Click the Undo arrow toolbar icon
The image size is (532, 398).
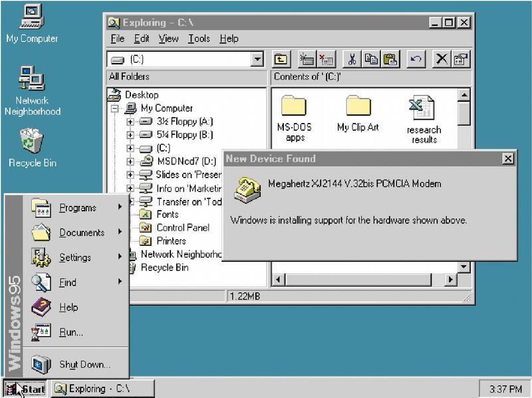[416, 59]
